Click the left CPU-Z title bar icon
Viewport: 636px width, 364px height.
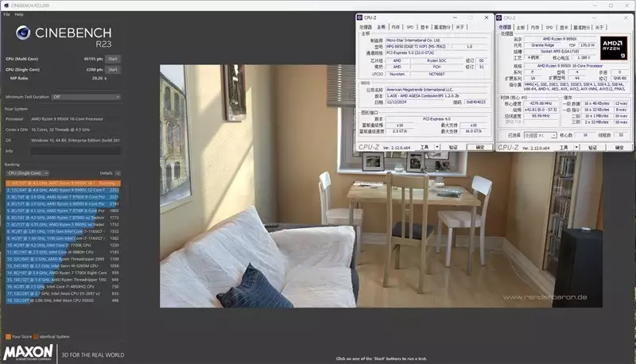pos(359,17)
